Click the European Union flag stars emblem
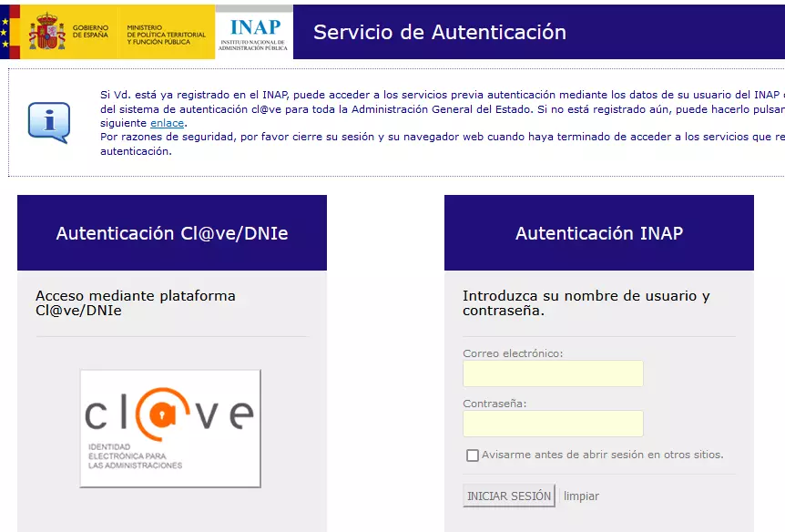Image resolution: width=785 pixels, height=532 pixels. point(5,32)
